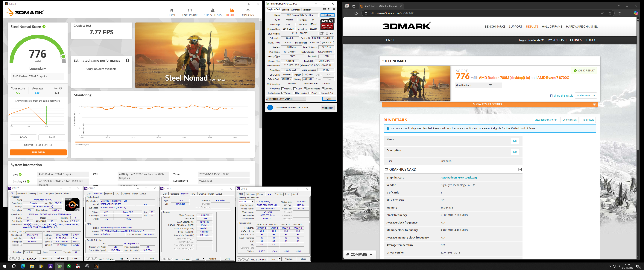The image size is (644, 270).
Task: Open Stress Tests in 3DMark app
Action: 212,12
